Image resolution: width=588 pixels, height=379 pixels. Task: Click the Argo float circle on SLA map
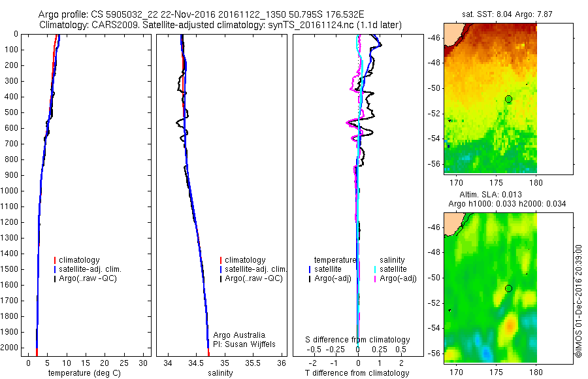[x=508, y=289]
